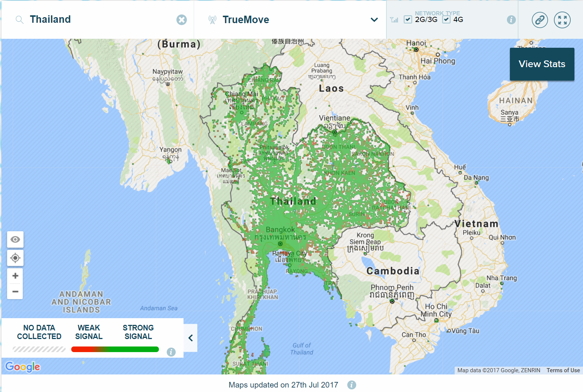Zoom in with the plus button
The height and width of the screenshot is (392, 583).
tap(15, 276)
